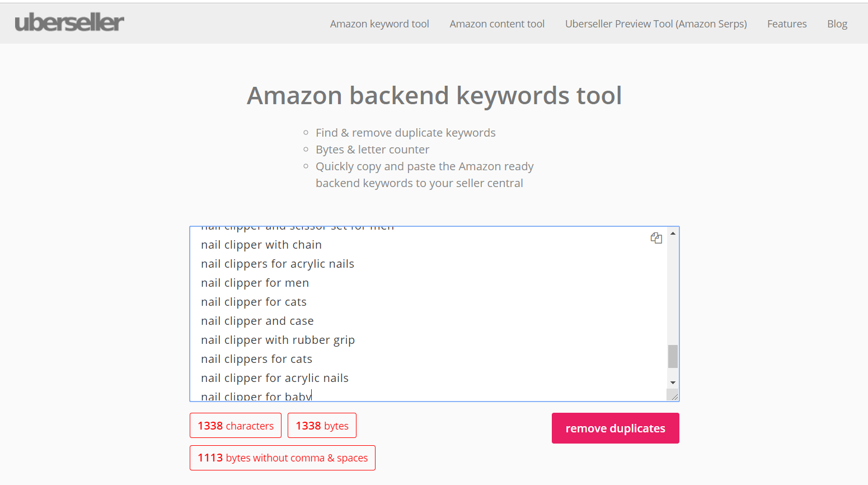Viewport: 868px width, 485px height.
Task: Click the remove duplicates button
Action: (616, 428)
